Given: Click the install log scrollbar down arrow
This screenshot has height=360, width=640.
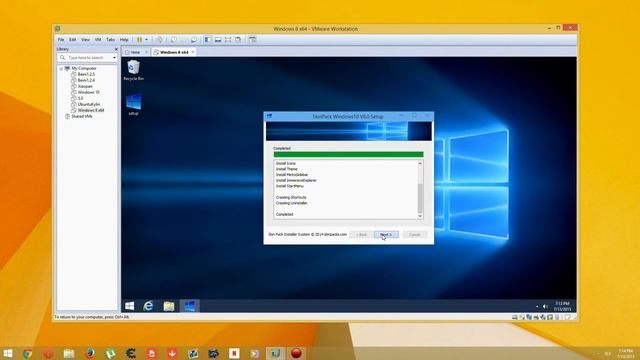Looking at the screenshot, I should tap(420, 216).
